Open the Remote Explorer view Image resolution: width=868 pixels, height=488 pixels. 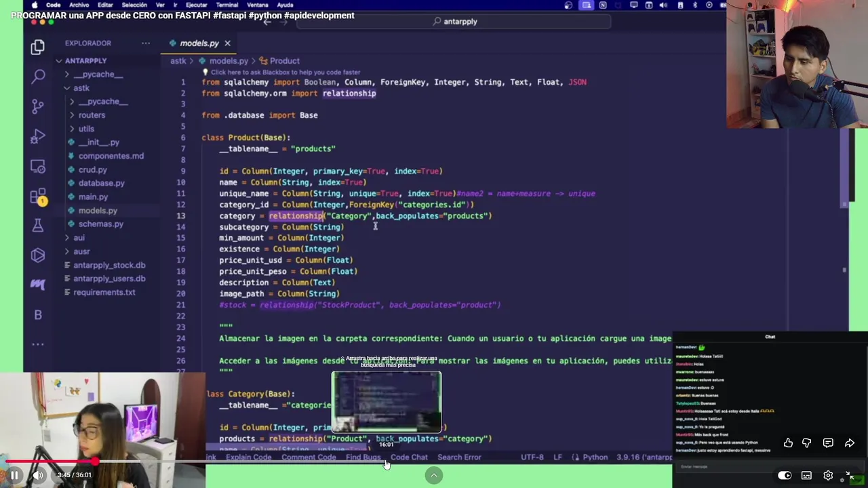pos(38,166)
